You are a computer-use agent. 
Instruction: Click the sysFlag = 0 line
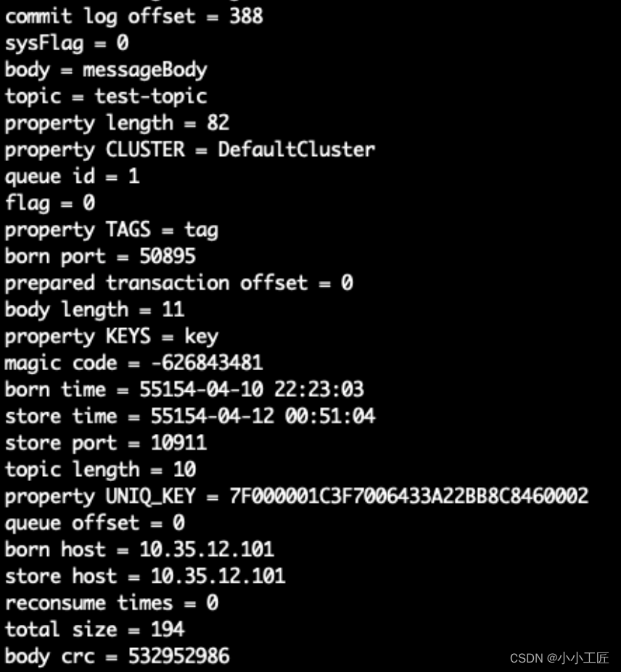coord(67,44)
